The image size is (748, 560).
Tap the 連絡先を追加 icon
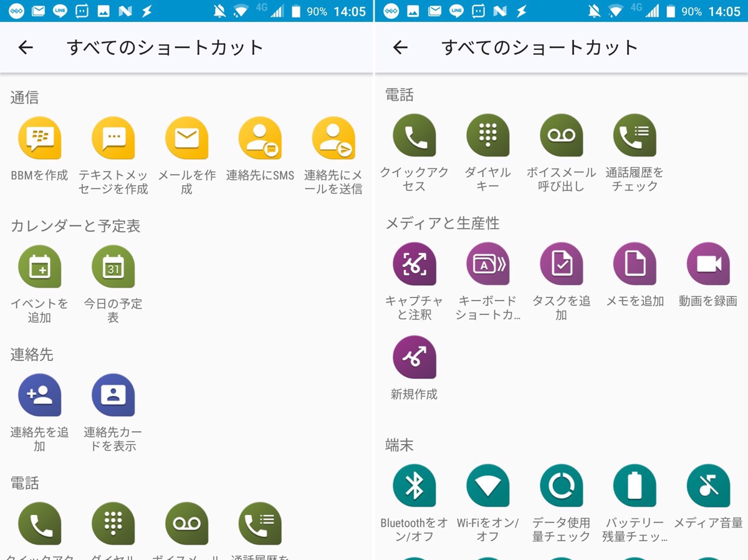click(x=40, y=395)
